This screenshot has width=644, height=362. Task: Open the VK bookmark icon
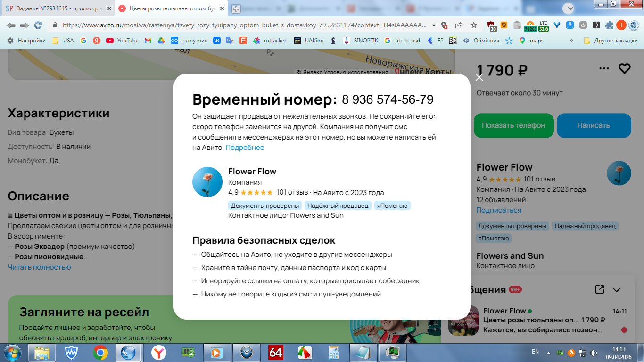[x=217, y=41]
